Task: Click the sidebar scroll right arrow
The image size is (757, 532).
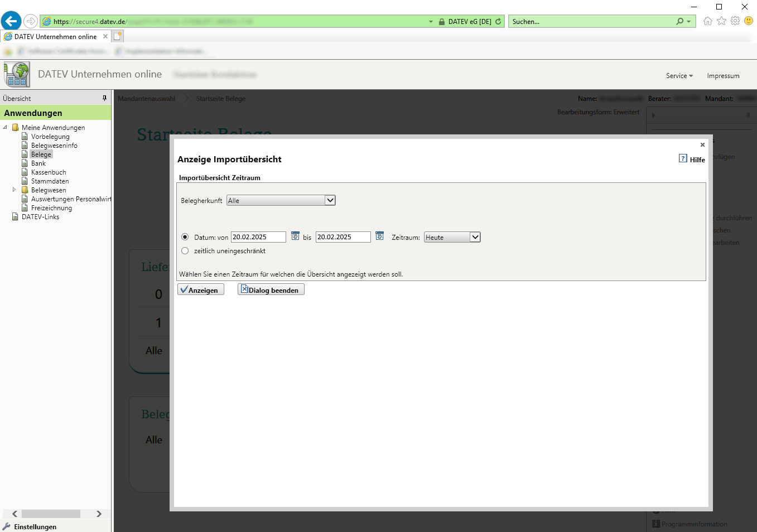Action: [x=99, y=514]
